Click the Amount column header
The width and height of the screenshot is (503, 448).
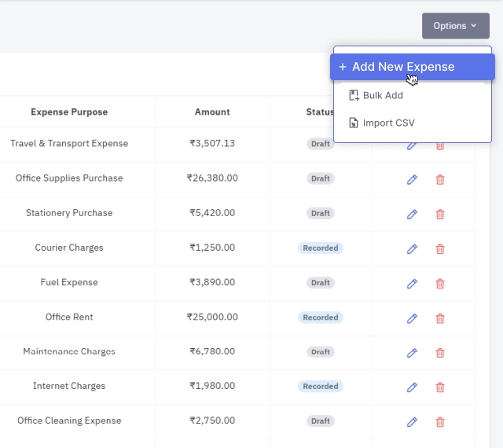[212, 112]
